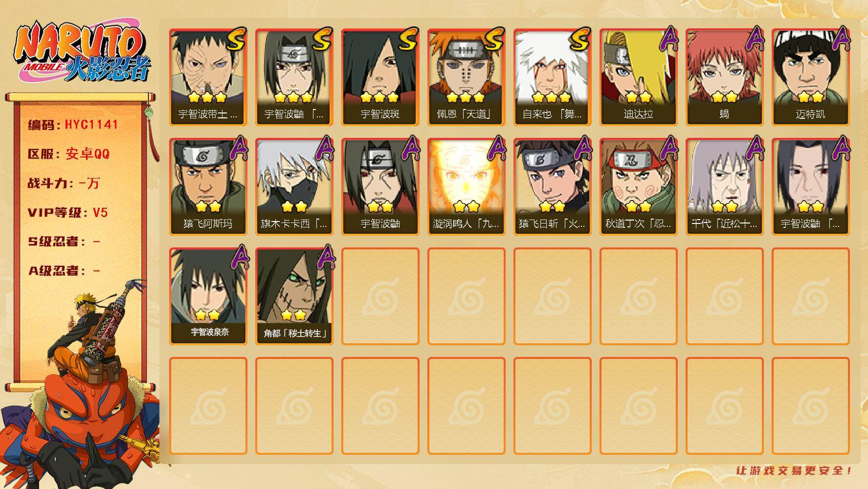This screenshot has height=489, width=868.
Task: Select the 区服 安卓QQ server label
Action: (x=68, y=154)
